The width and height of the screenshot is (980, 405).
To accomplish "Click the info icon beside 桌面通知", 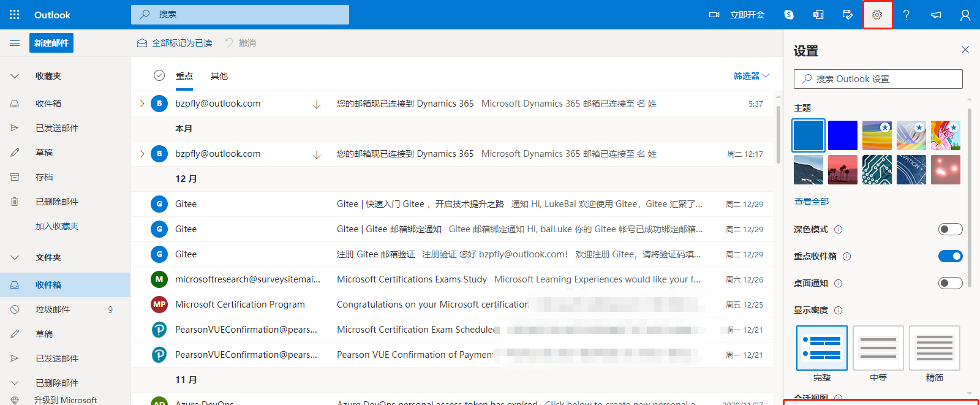I will [x=839, y=284].
